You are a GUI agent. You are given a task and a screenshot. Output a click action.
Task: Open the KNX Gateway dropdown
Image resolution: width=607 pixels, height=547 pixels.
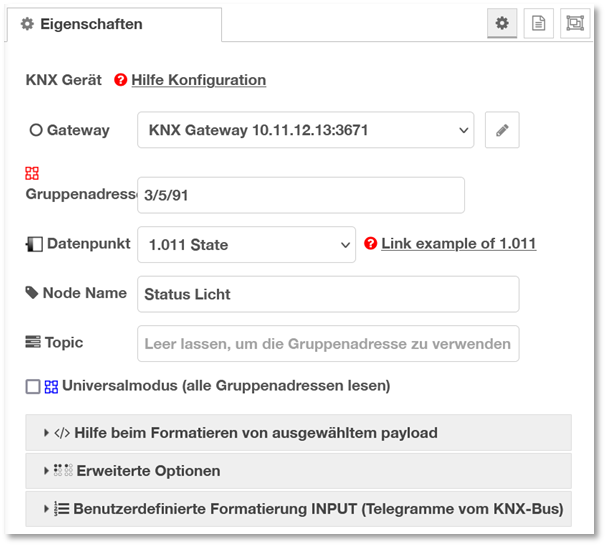pos(305,130)
